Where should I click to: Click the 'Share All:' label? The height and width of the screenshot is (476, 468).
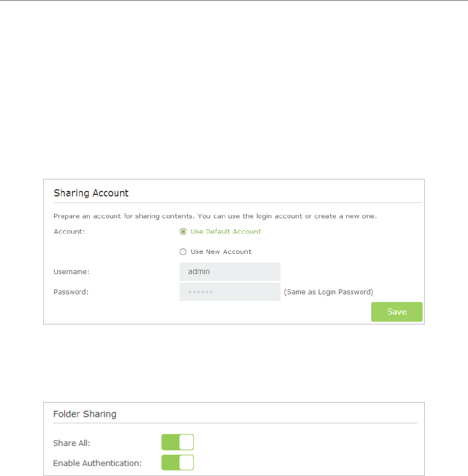pos(72,443)
